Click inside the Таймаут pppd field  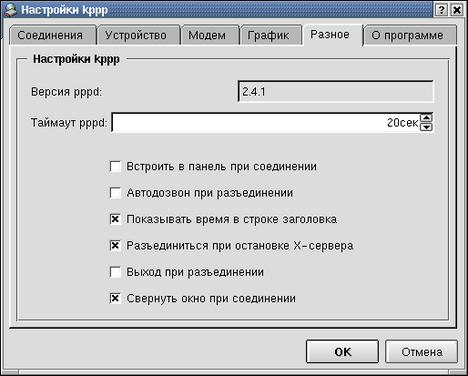[x=266, y=122]
